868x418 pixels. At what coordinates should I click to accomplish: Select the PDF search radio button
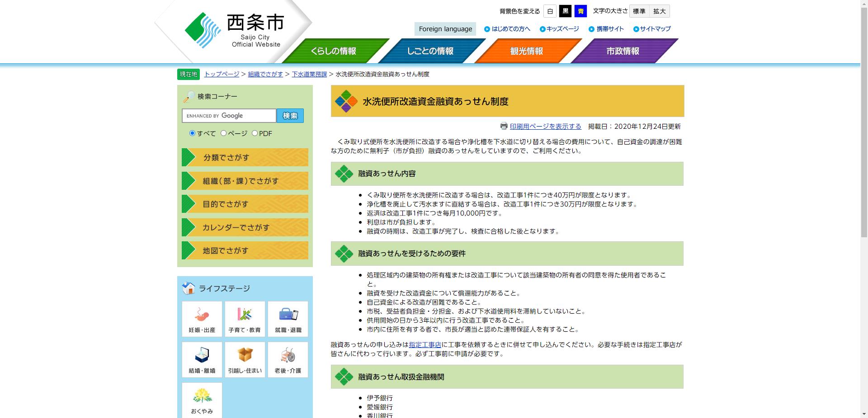coord(255,133)
